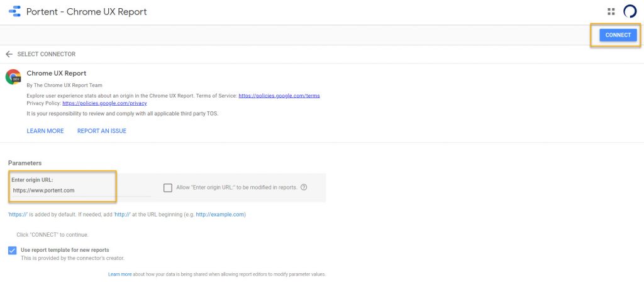Click the 'Enter origin URL:' label

tap(32, 180)
